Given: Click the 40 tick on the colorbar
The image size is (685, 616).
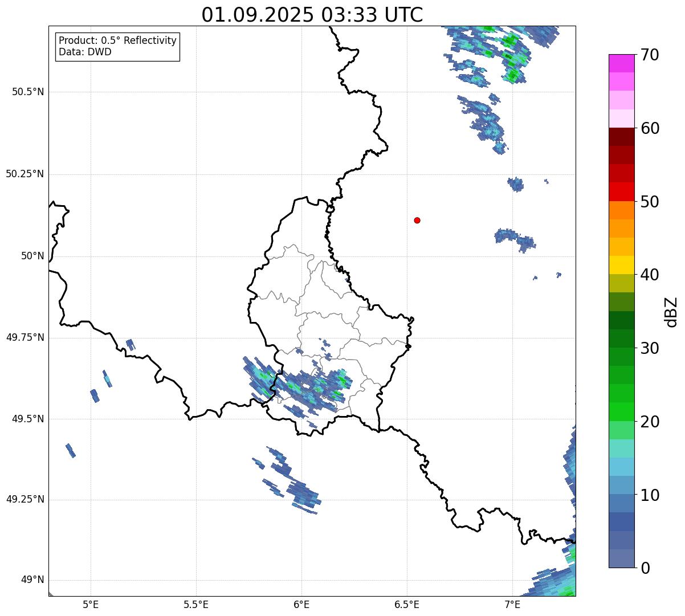Looking at the screenshot, I should coord(650,275).
